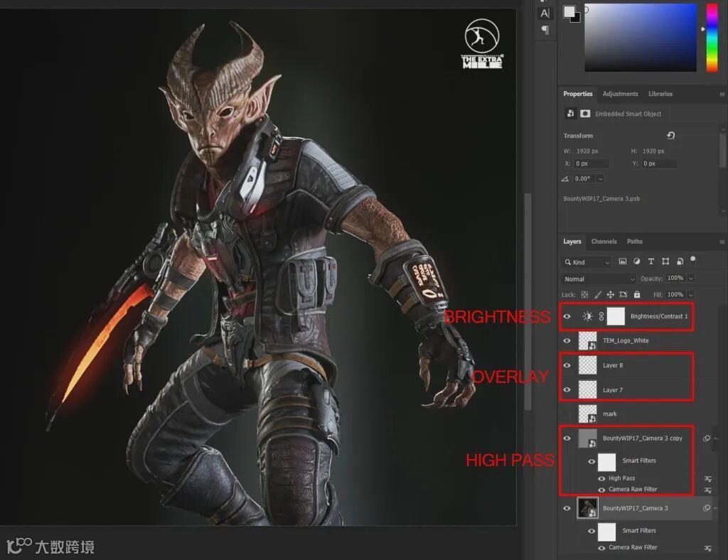Click the mask icon in Properties panel
Viewport: 728px width, 560px height.
[585, 114]
